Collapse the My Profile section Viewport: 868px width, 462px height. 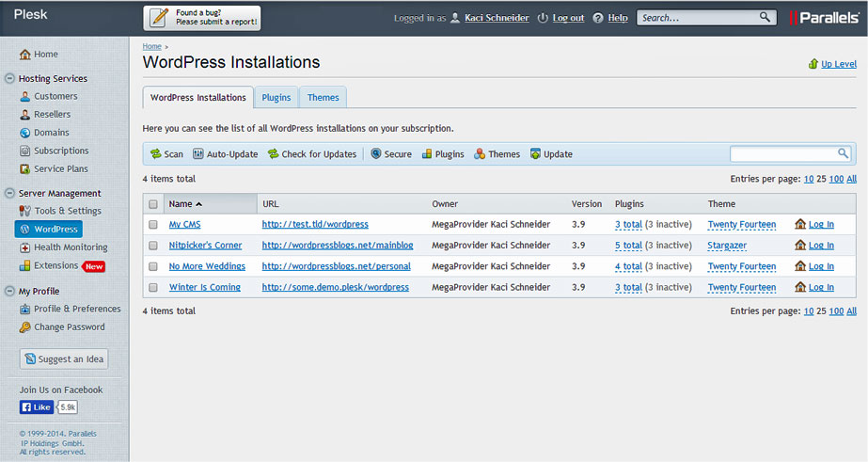click(9, 291)
